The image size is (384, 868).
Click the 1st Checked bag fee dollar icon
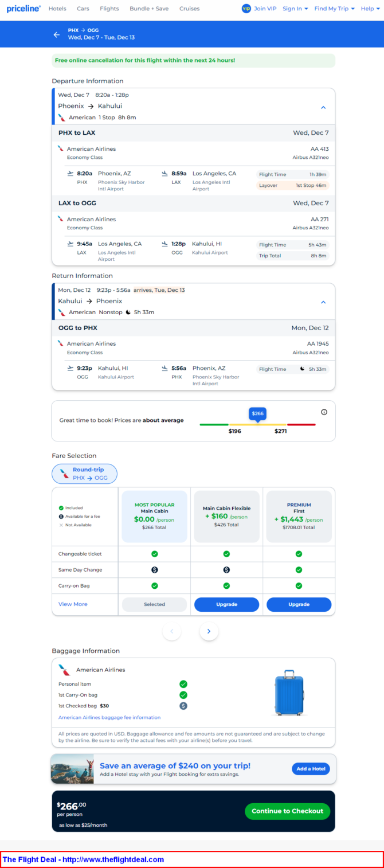click(183, 706)
